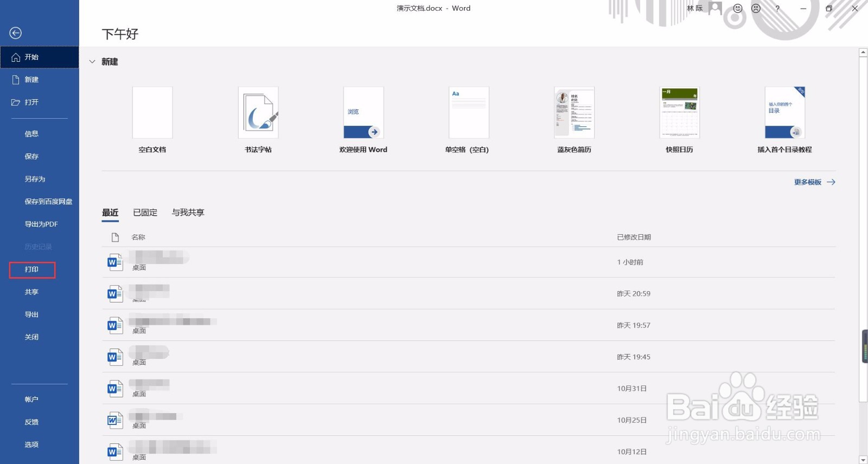Collapse the 新建 section chevron
Viewport: 868px width, 464px height.
(92, 62)
